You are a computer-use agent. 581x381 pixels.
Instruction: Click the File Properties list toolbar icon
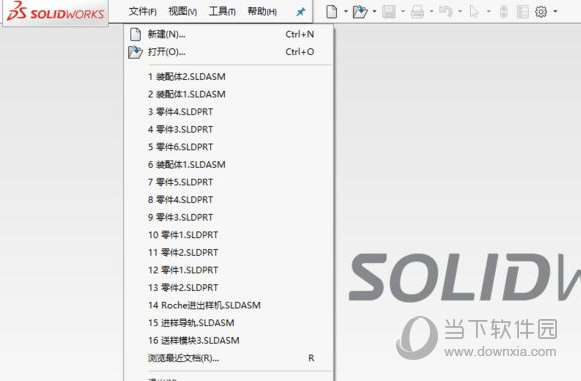(522, 11)
